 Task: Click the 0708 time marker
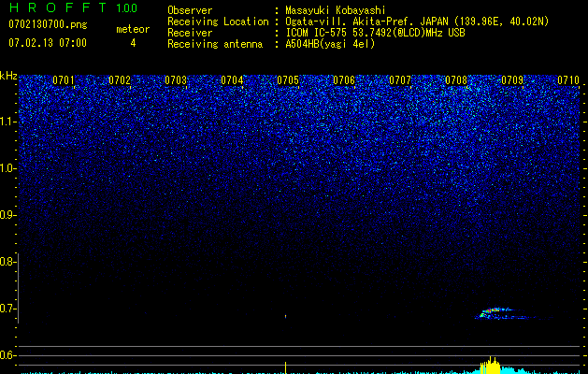pyautogui.click(x=456, y=80)
